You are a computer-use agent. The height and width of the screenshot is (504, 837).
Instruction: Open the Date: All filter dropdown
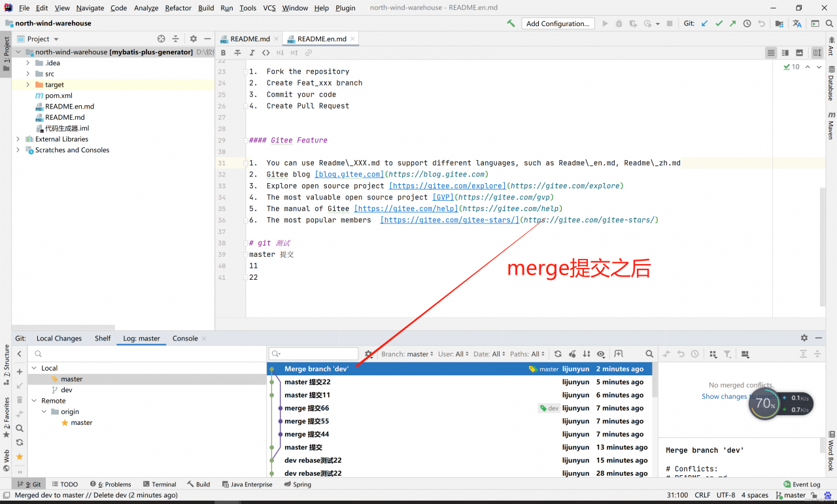pyautogui.click(x=490, y=354)
